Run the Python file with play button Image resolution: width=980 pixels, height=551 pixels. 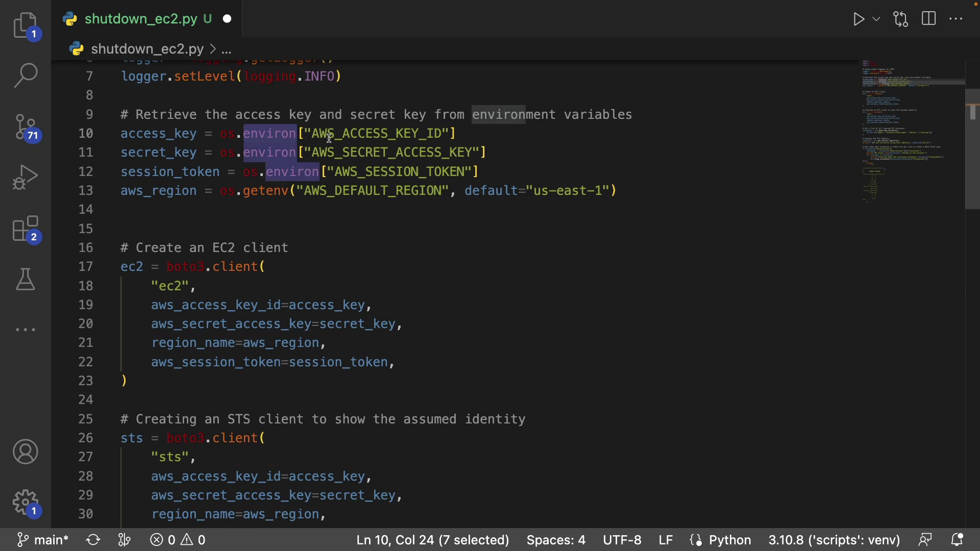point(859,19)
